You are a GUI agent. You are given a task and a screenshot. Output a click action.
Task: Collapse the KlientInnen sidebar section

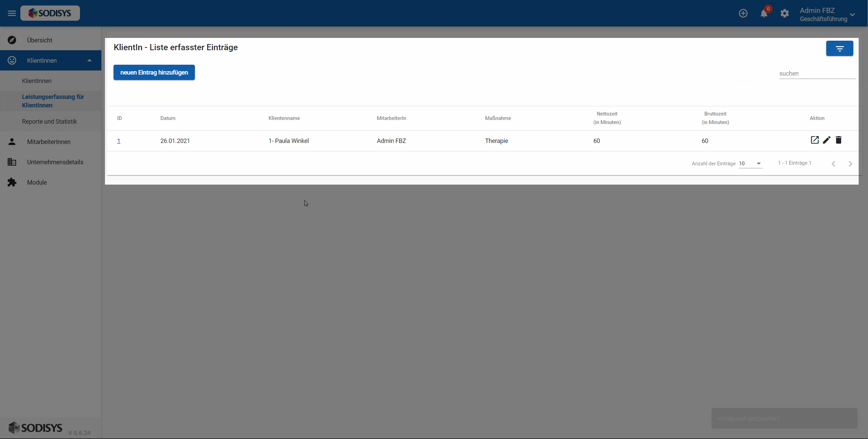[89, 60]
